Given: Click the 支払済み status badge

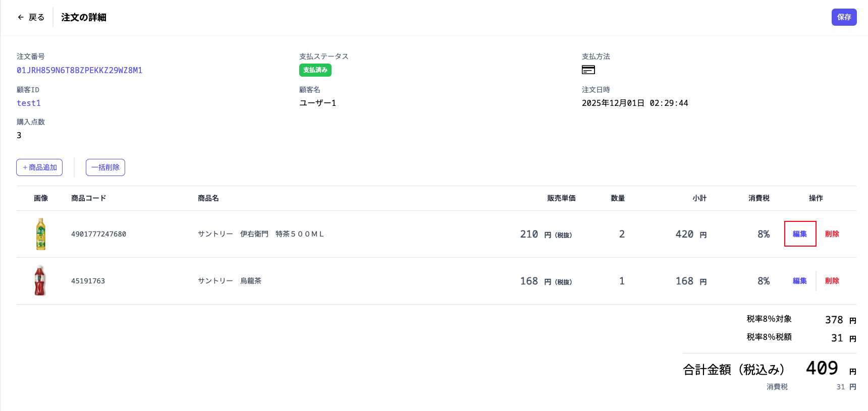Looking at the screenshot, I should click(x=315, y=70).
